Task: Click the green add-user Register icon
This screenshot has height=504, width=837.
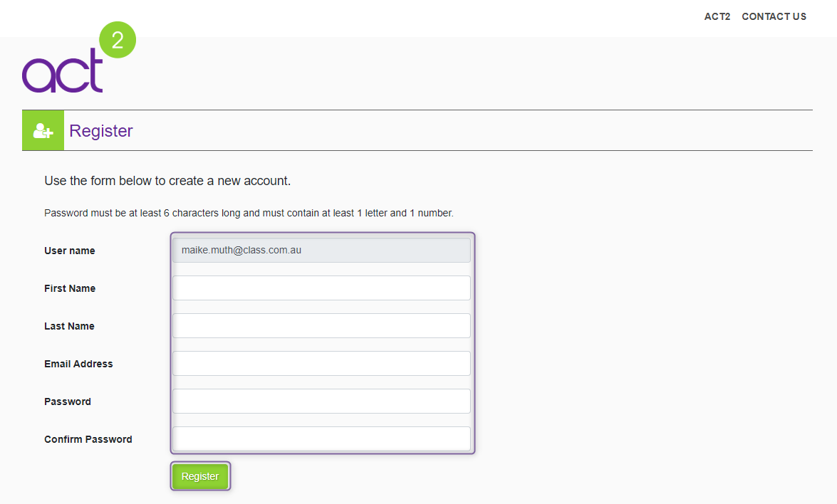Action: (43, 131)
